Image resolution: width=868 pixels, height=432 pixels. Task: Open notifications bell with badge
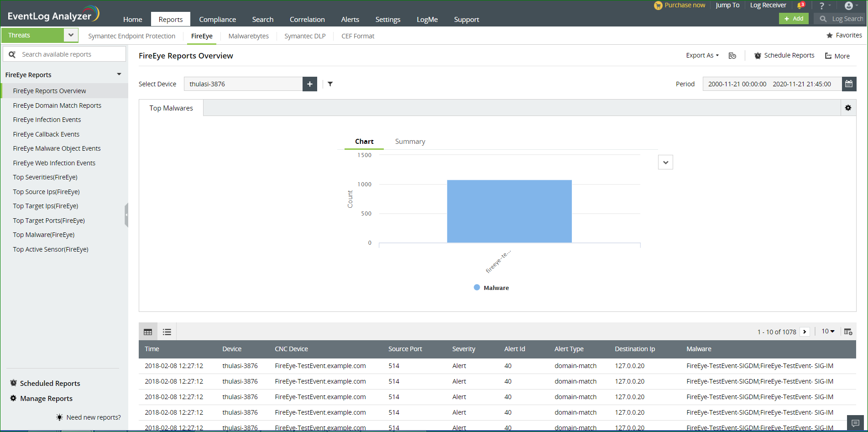[801, 5]
